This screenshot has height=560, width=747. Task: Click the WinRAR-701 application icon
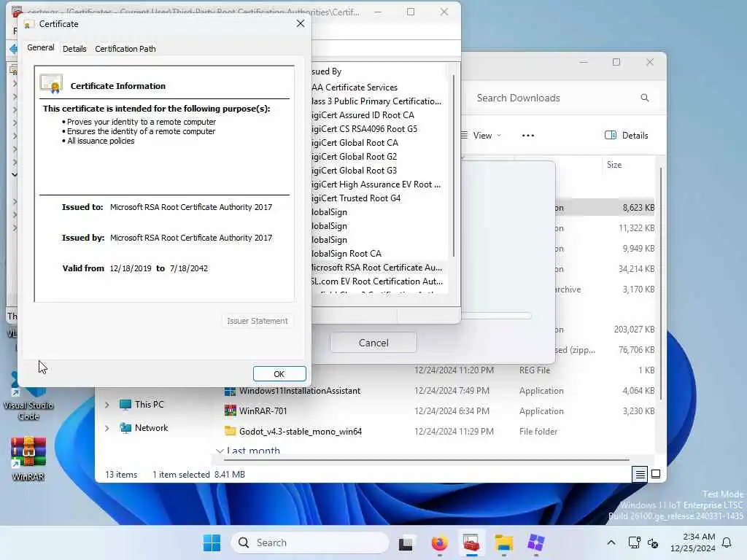pos(230,411)
